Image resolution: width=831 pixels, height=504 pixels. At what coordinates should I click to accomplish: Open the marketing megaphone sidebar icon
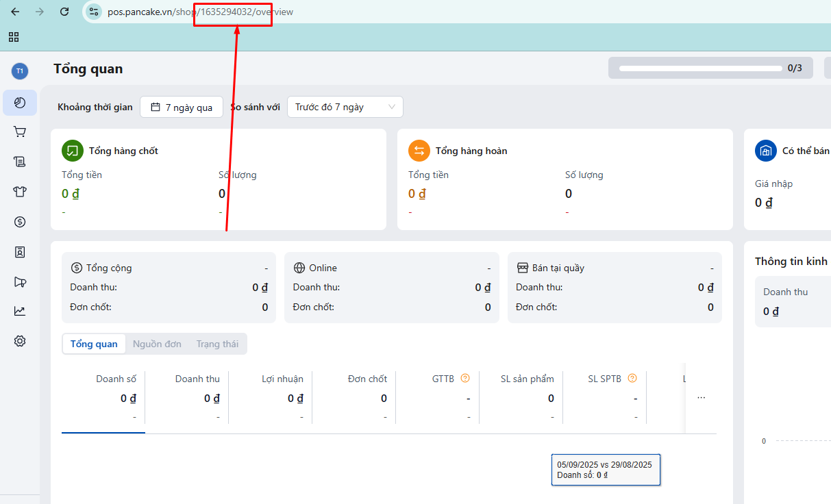pyautogui.click(x=20, y=281)
